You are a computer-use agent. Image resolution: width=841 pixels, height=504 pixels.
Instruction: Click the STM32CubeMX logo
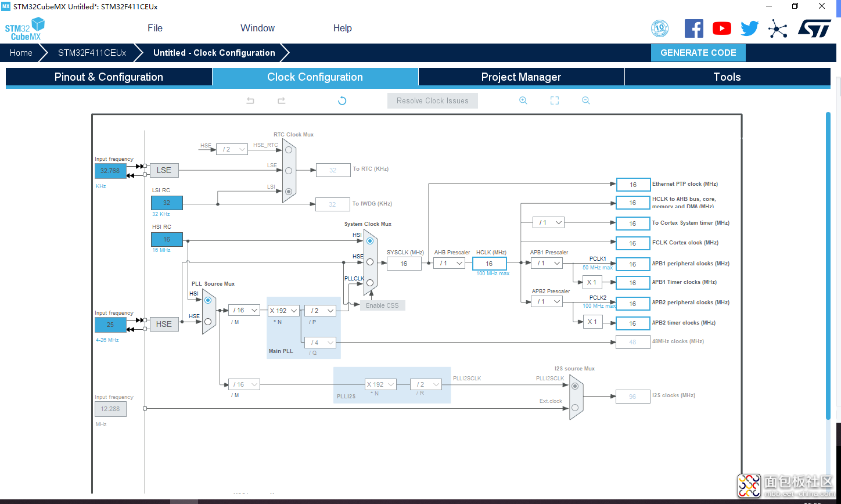pos(25,28)
